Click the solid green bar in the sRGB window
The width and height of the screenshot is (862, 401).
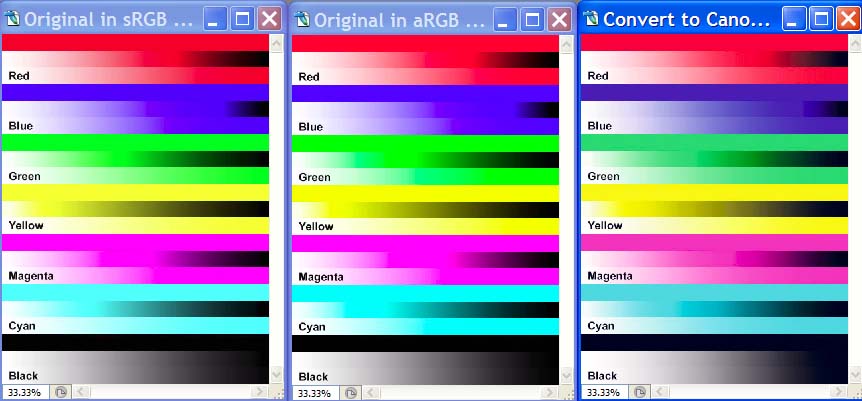click(135, 143)
